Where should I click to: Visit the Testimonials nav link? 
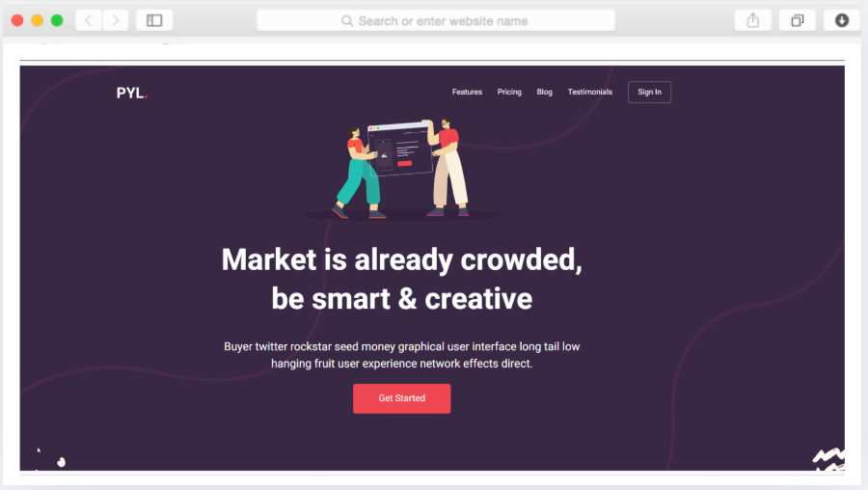589,92
